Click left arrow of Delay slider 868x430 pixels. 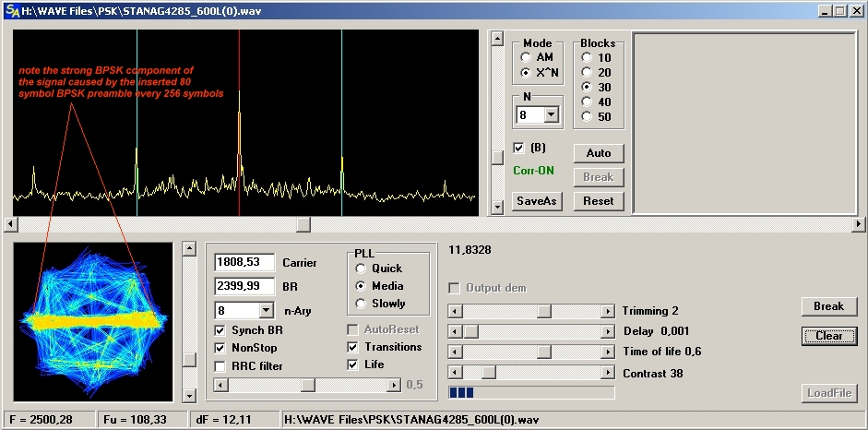(x=454, y=331)
